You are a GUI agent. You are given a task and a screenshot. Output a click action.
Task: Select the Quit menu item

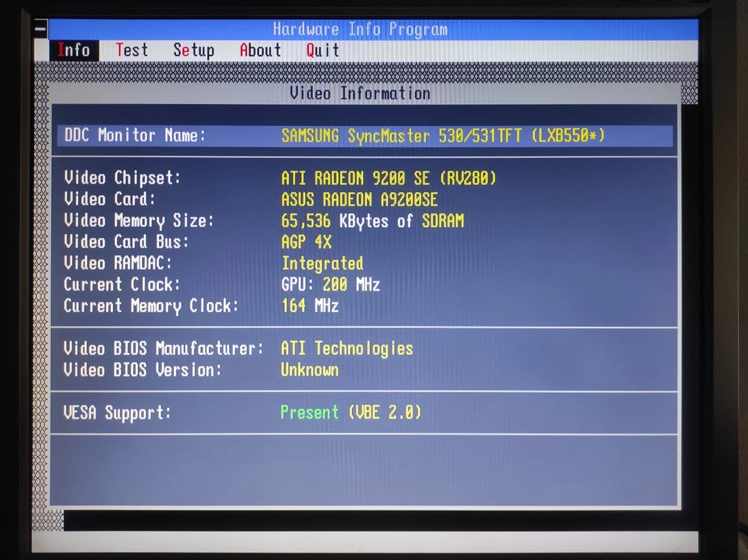pyautogui.click(x=322, y=51)
